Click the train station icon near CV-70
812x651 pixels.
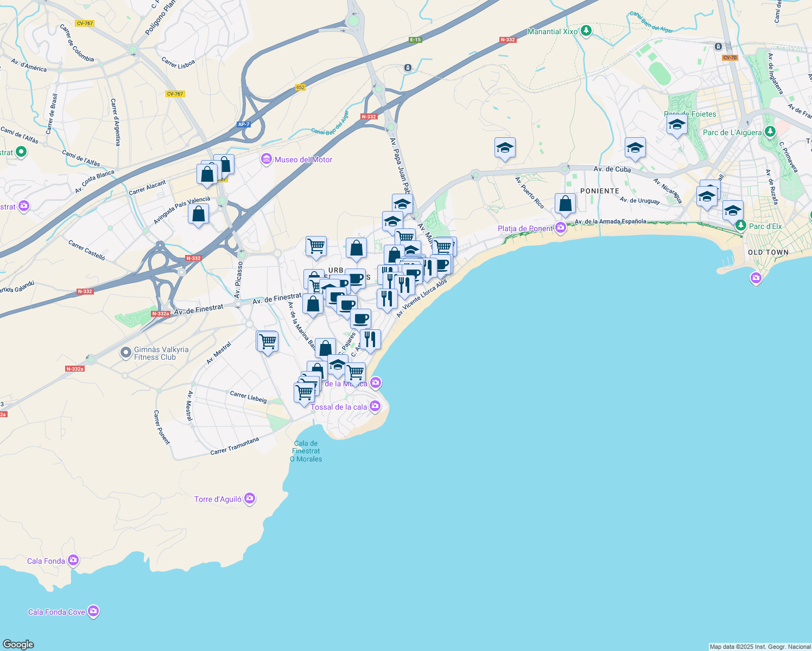click(x=719, y=48)
